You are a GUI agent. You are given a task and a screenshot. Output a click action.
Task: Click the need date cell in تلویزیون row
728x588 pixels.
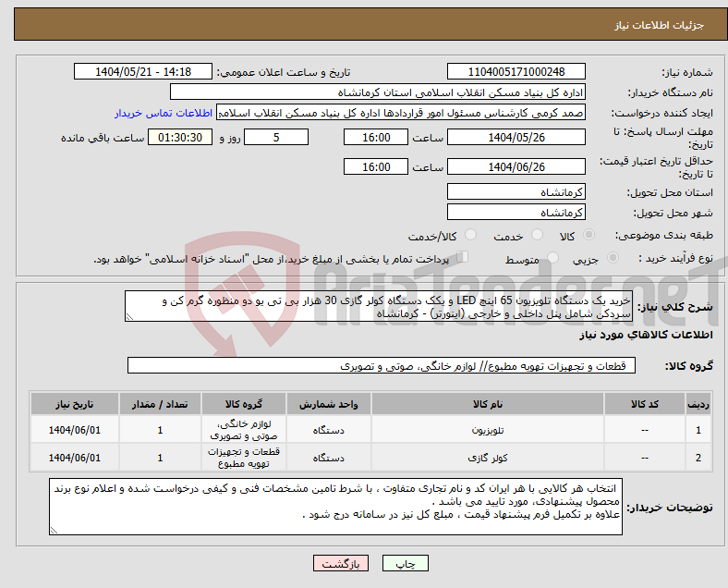[x=75, y=430]
